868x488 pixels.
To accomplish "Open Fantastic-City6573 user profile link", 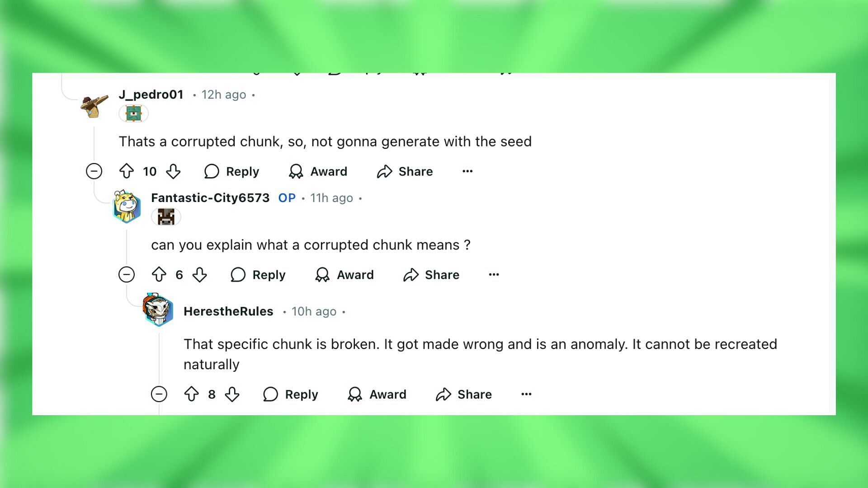I will 210,198.
